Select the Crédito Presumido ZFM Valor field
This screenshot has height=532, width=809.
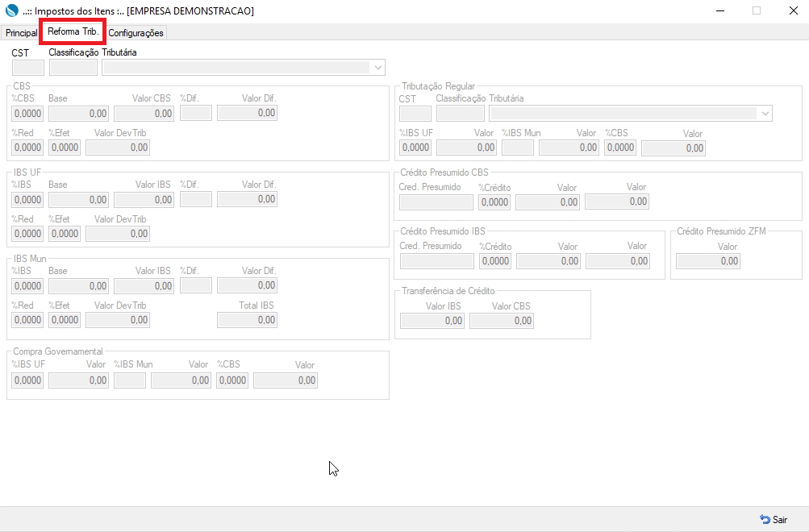pyautogui.click(x=707, y=261)
